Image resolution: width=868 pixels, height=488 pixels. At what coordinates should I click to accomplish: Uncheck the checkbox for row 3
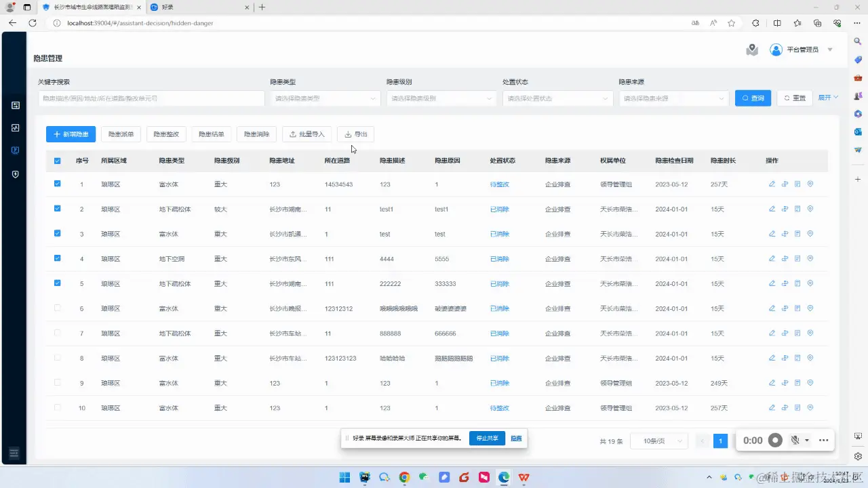(57, 233)
